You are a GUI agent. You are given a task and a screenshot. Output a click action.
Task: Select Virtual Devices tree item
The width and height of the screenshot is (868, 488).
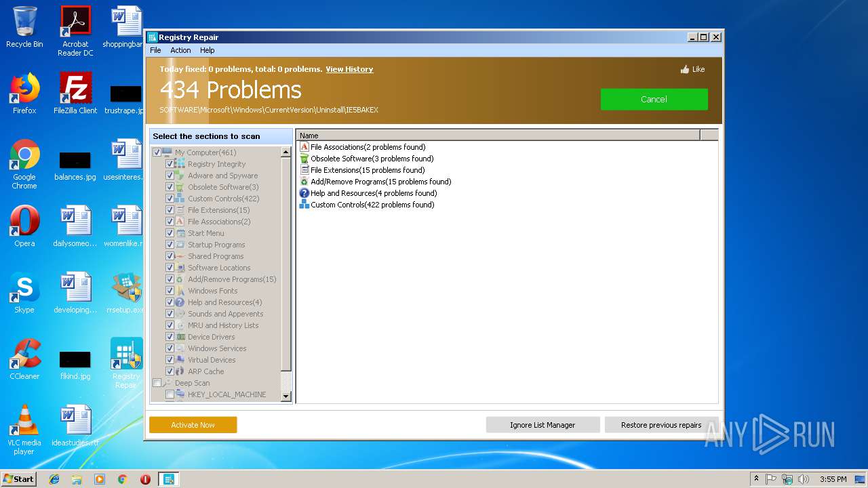[x=212, y=360]
